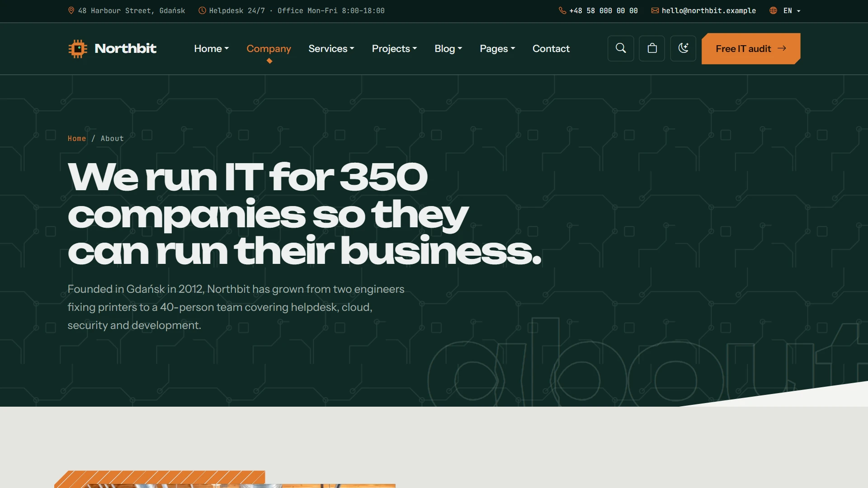The height and width of the screenshot is (488, 868).
Task: Click the Northbit chip logo icon
Action: coord(78,48)
